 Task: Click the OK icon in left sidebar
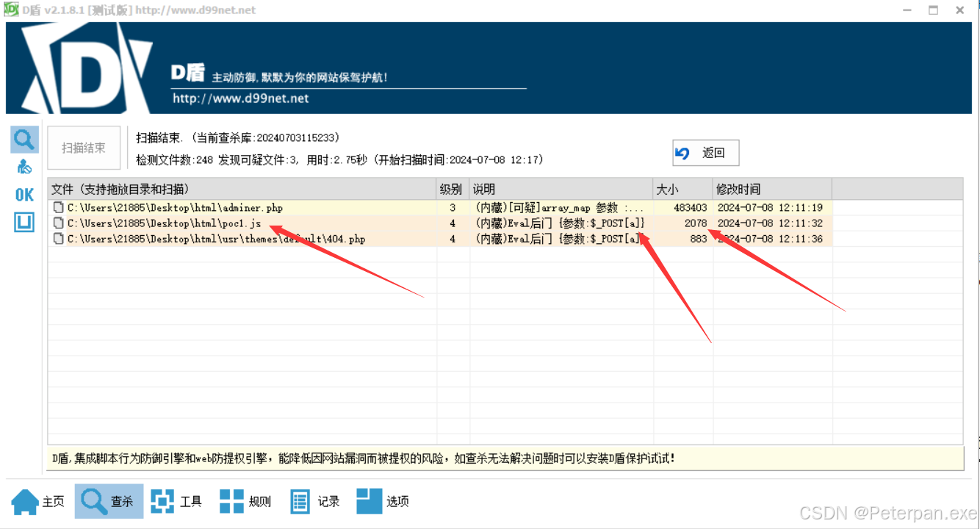(24, 195)
